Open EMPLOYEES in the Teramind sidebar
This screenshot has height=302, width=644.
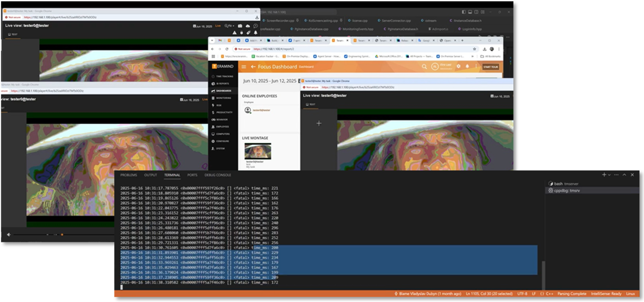click(220, 127)
